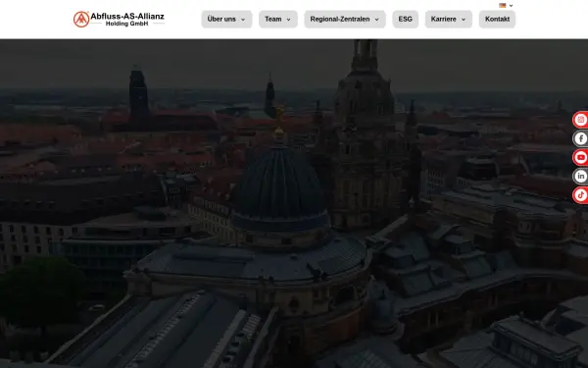This screenshot has height=368, width=588.
Task: Click the Dresden aerial hero video
Action: [x=294, y=203]
